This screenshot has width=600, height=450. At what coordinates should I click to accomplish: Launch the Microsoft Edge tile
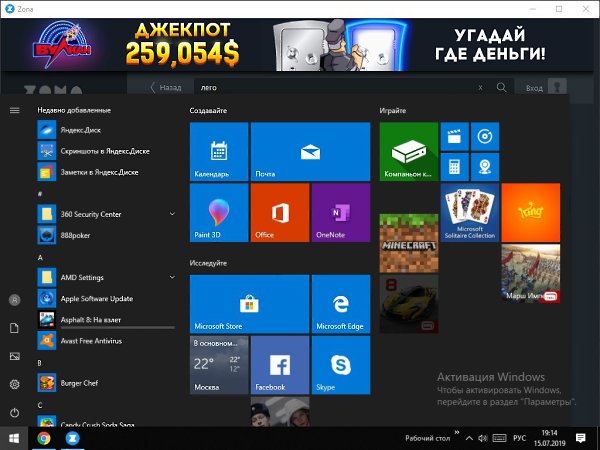point(340,304)
